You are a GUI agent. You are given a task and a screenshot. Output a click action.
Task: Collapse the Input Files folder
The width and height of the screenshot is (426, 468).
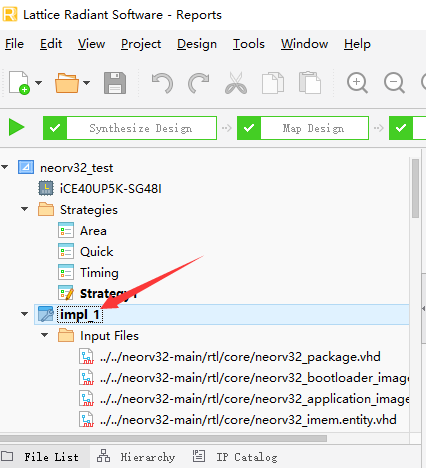45,335
